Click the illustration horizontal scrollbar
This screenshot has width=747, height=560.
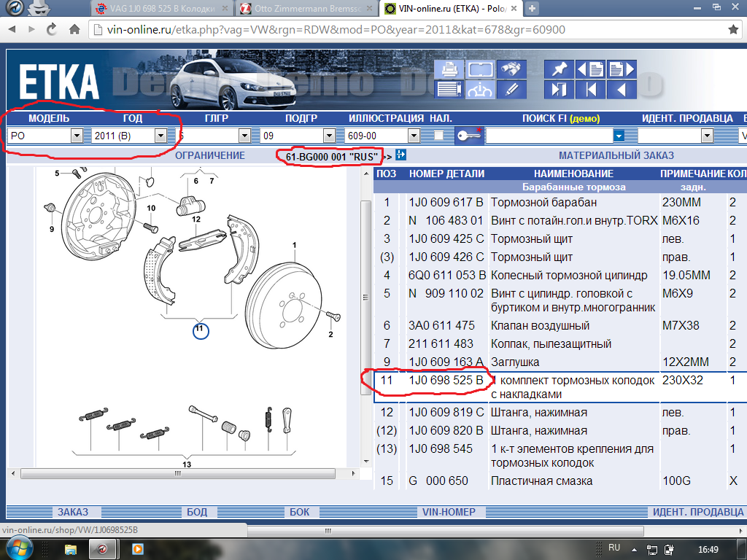177,473
